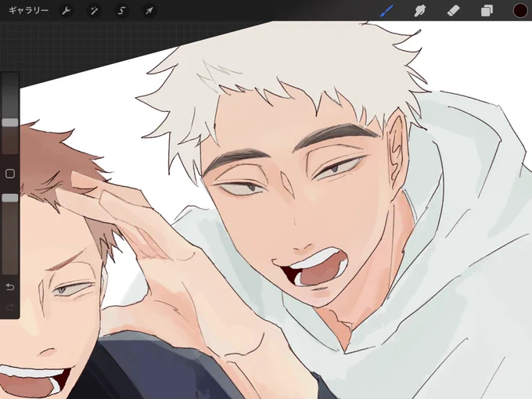The image size is (532, 399).
Task: Select the Smudge finger tool
Action: 420,10
